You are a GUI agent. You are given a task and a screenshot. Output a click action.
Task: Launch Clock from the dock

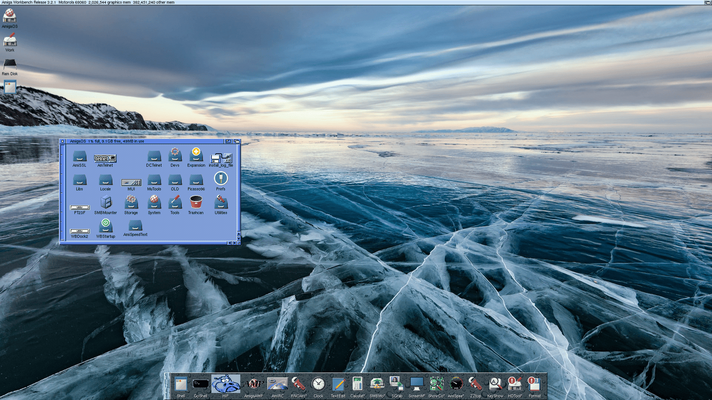[318, 383]
